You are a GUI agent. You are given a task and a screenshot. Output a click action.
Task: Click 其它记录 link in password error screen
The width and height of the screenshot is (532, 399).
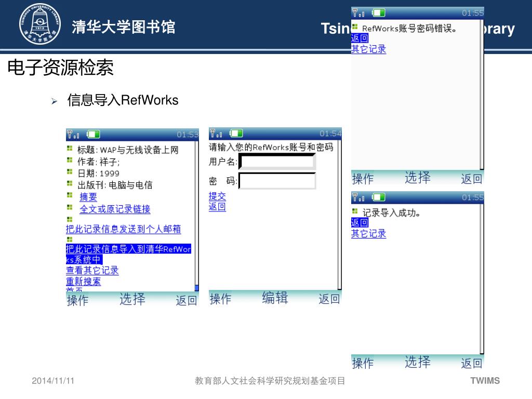click(369, 49)
